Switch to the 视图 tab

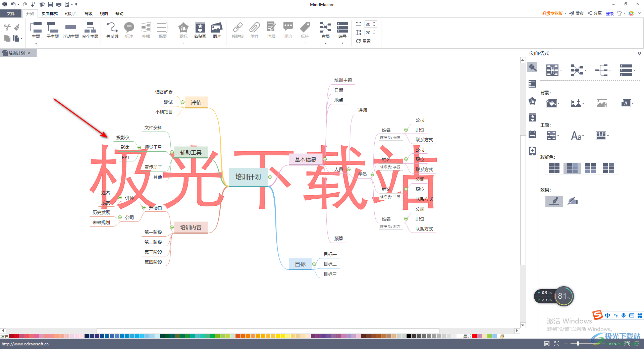(104, 13)
